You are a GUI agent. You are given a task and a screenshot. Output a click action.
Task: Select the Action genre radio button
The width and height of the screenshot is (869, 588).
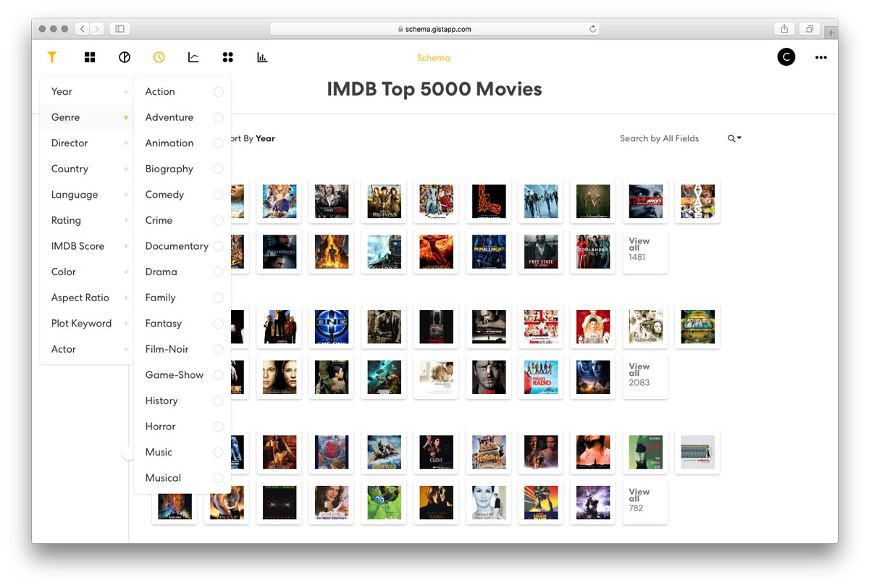[x=218, y=92]
